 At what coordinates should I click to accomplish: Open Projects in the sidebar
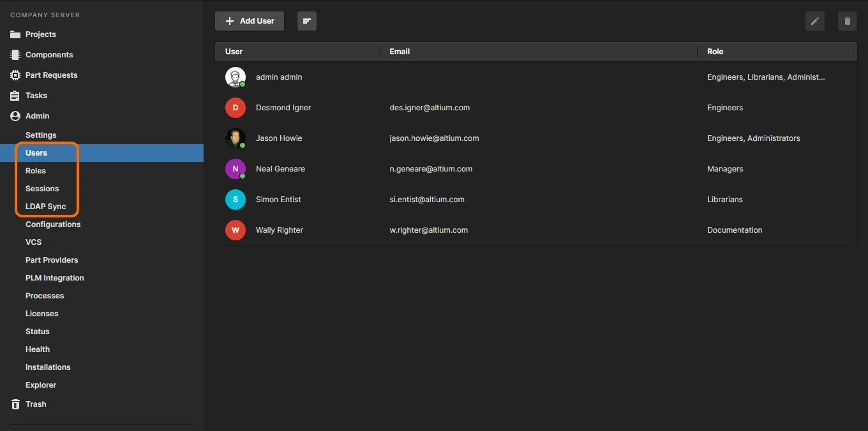pos(41,34)
